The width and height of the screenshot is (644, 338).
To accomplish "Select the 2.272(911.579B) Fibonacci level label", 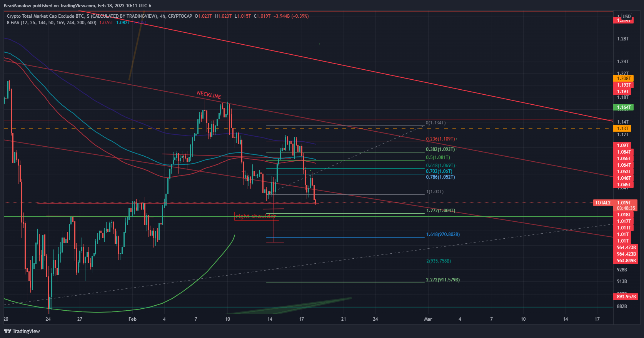I will pos(443,280).
